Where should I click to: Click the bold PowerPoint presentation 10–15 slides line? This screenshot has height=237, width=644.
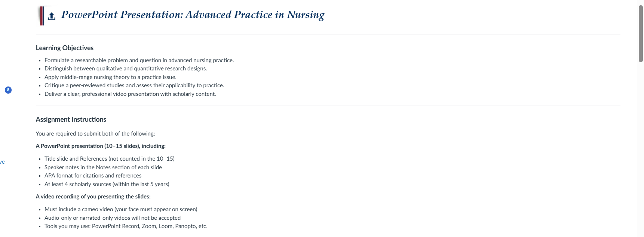pyautogui.click(x=101, y=146)
